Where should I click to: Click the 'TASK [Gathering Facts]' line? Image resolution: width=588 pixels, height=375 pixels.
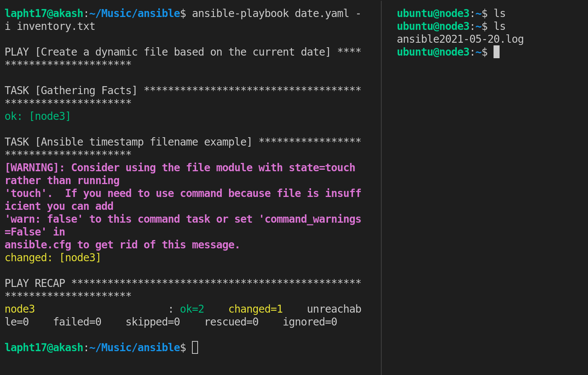[183, 91]
